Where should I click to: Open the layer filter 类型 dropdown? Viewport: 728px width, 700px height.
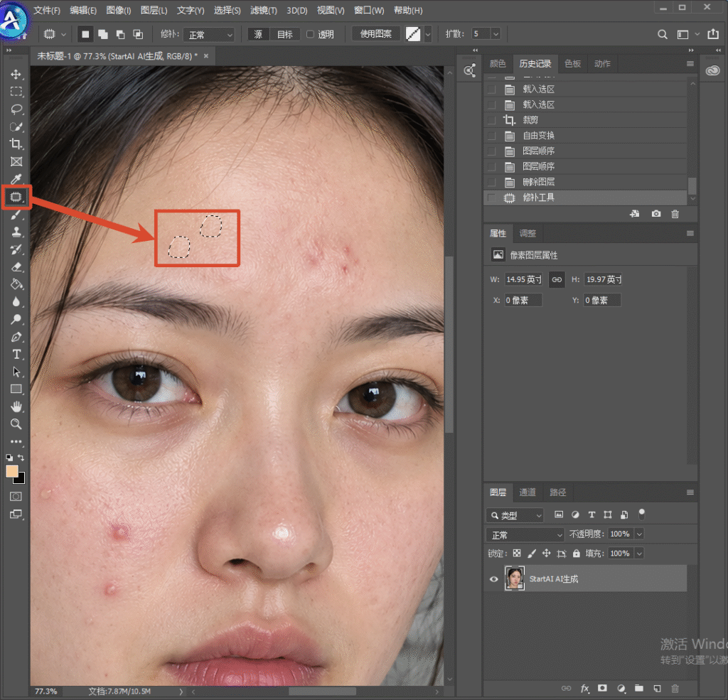(515, 515)
